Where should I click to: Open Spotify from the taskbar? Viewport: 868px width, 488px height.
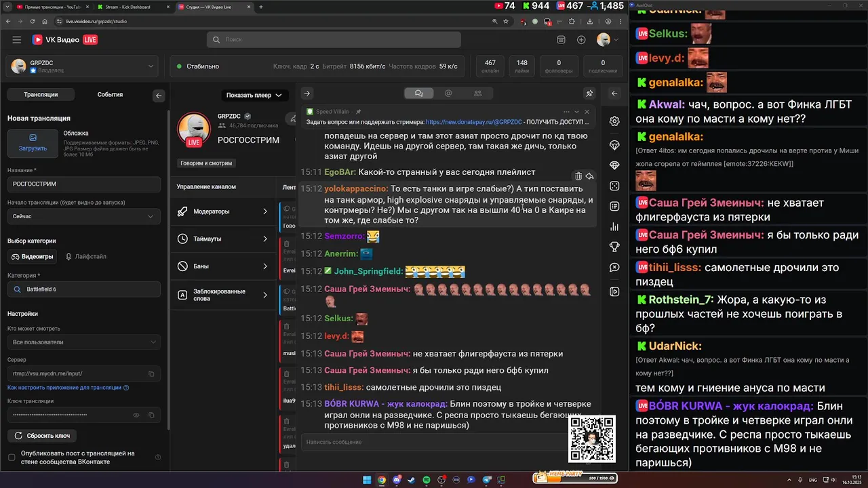(x=427, y=480)
